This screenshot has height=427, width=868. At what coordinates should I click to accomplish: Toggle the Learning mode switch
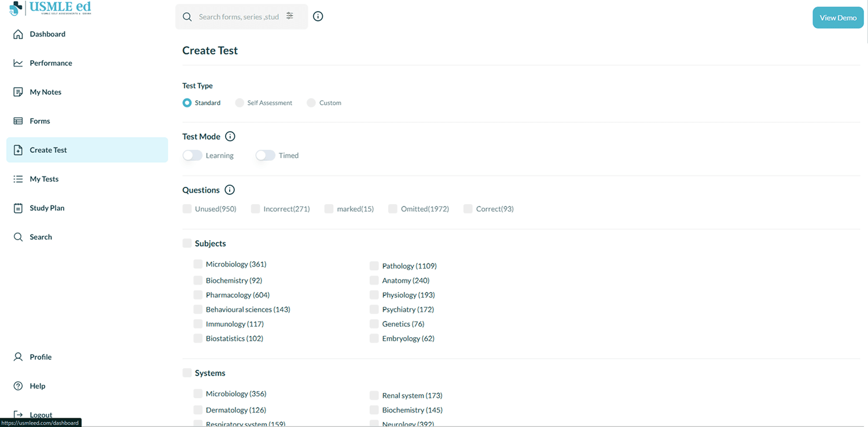pos(193,155)
